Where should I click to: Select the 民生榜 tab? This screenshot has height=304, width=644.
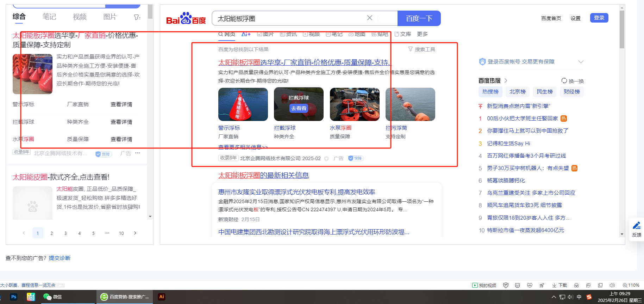click(545, 92)
